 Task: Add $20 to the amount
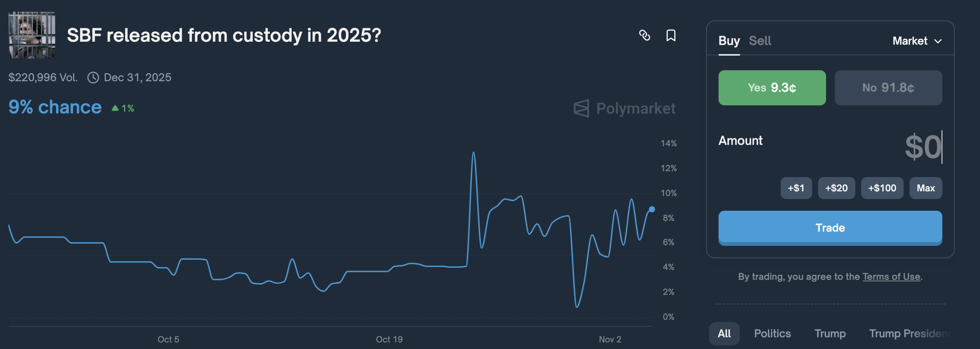point(836,188)
